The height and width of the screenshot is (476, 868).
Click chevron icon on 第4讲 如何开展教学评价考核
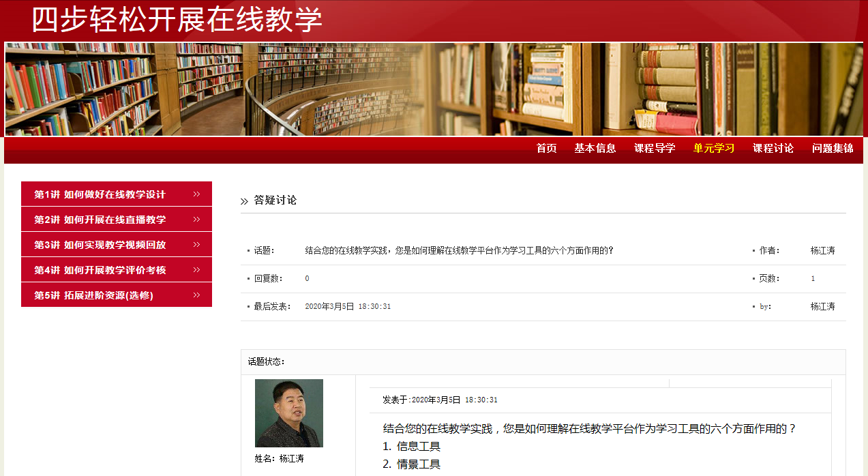[x=196, y=270]
